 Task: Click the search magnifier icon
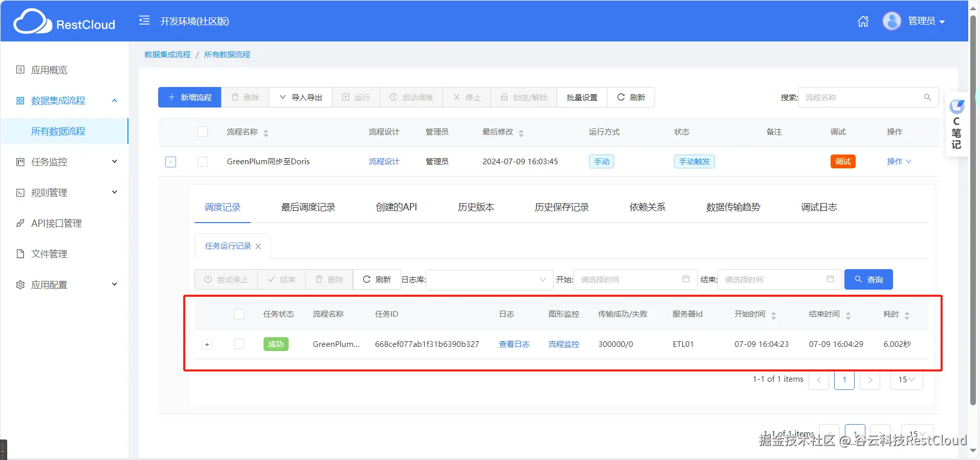pos(927,97)
